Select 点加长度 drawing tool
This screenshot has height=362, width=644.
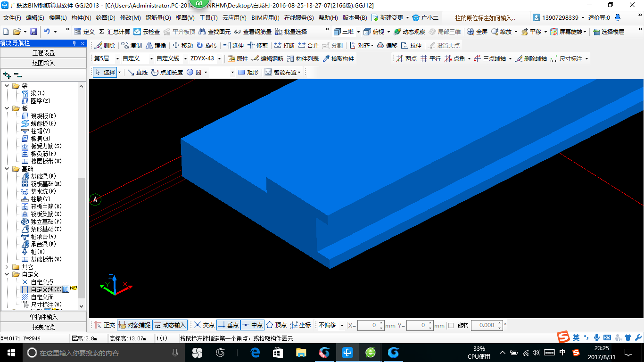pos(167,72)
